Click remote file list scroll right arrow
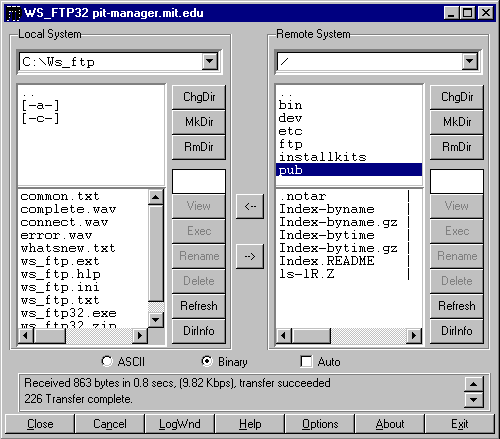Screen dimensions: 500x439 coord(414,335)
